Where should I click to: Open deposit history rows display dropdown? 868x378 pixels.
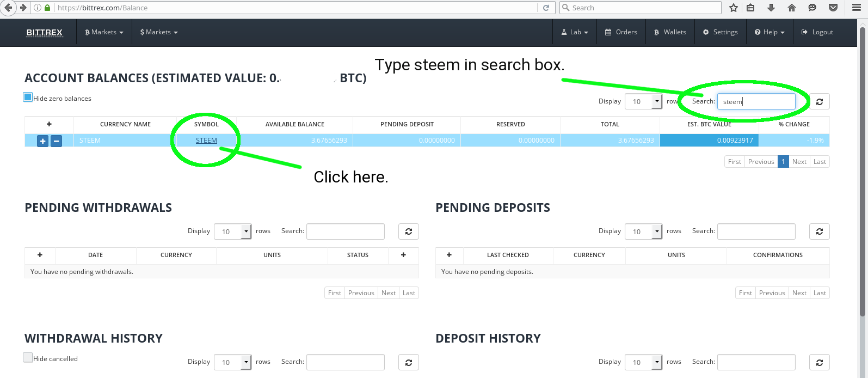643,362
